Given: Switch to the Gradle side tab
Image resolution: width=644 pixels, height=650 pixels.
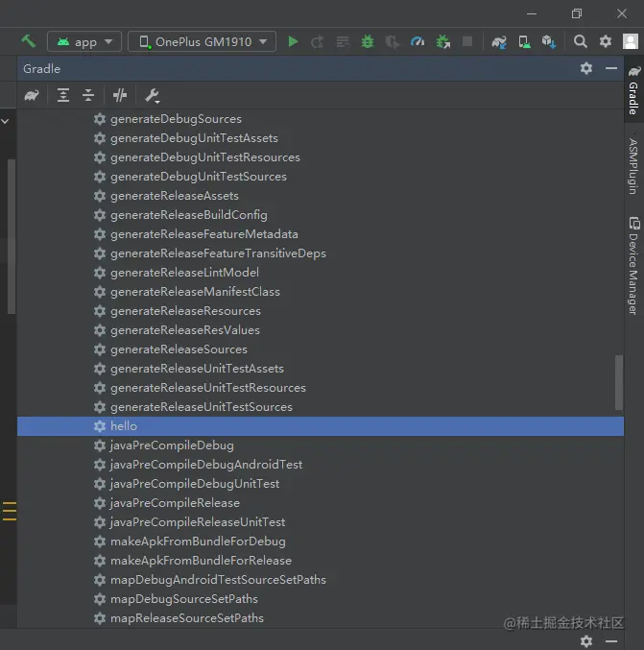Looking at the screenshot, I should tap(633, 90).
